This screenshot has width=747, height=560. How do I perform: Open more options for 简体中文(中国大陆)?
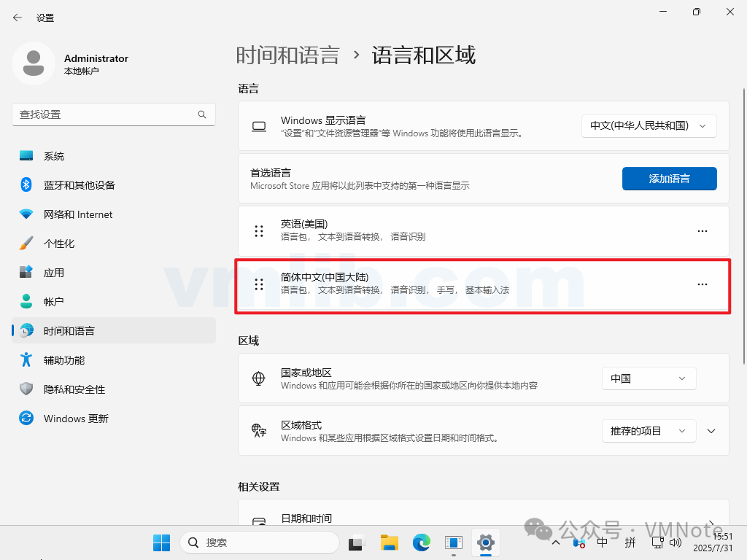coord(702,284)
